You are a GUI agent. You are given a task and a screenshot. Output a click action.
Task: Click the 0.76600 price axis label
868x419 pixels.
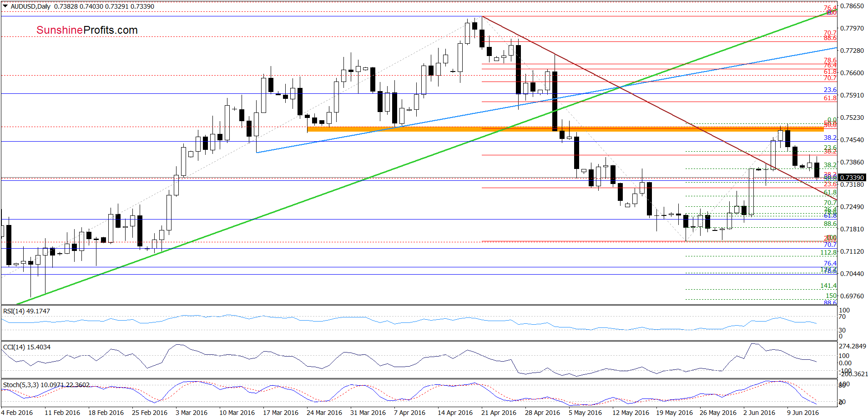(852, 73)
